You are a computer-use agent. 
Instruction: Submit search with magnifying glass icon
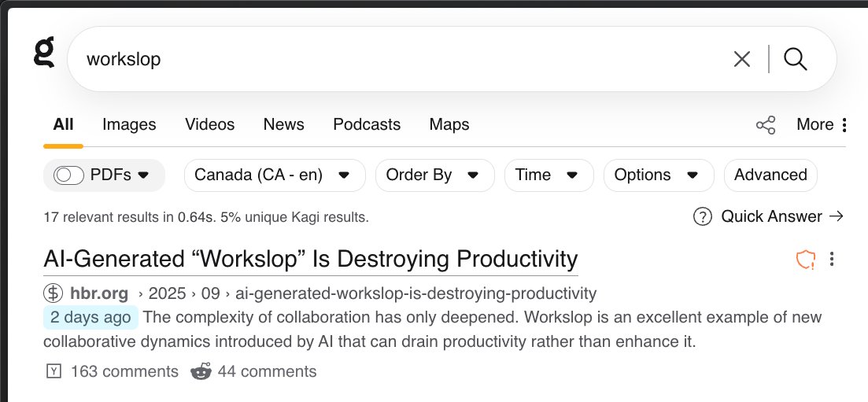(796, 59)
